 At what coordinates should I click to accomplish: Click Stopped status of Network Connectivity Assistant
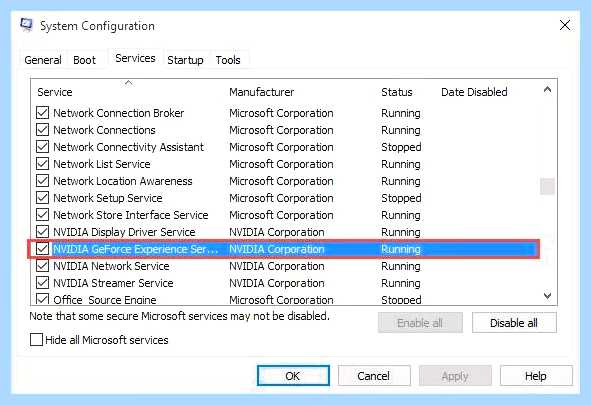pyautogui.click(x=401, y=147)
